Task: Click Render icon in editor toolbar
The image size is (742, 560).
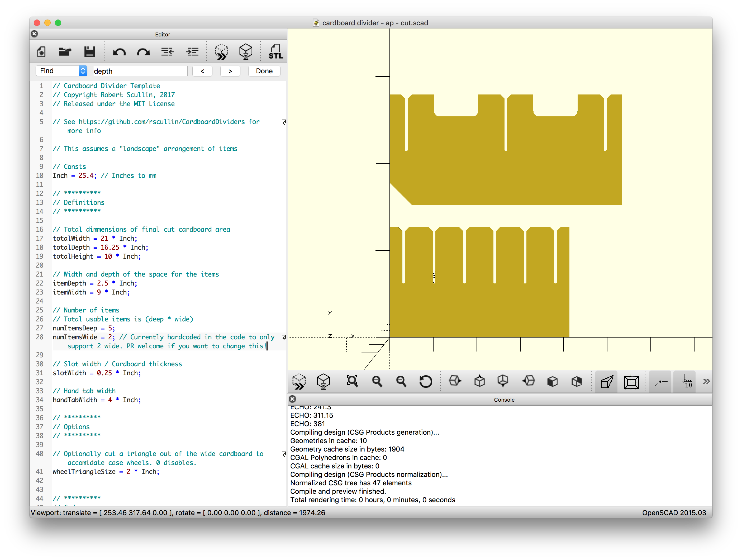Action: [x=246, y=52]
